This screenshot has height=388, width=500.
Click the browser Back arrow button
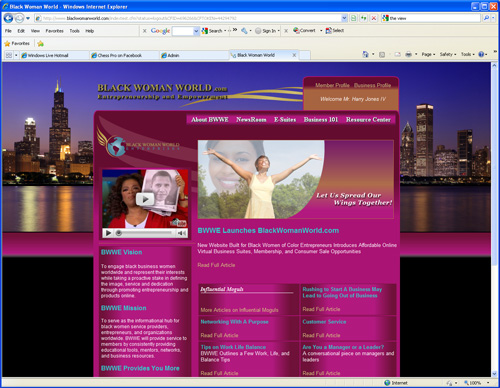click(x=8, y=18)
